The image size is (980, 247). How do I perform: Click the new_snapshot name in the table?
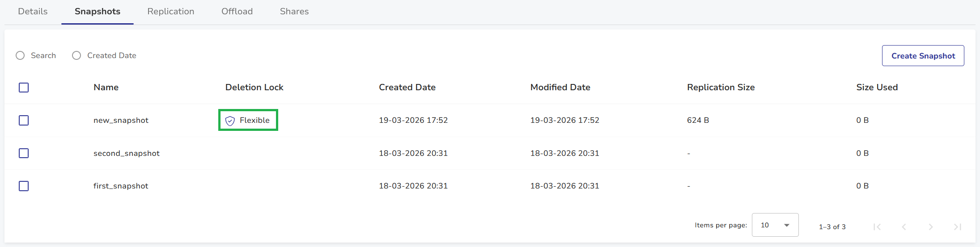click(121, 121)
